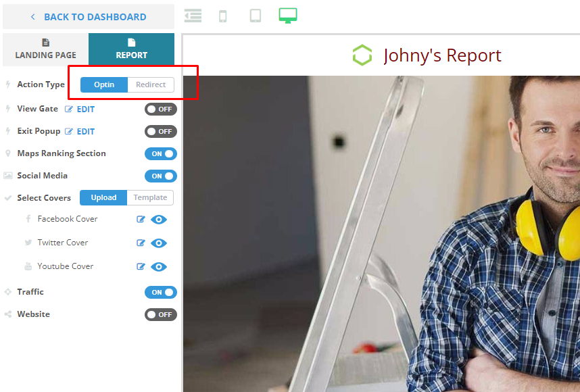Click the Twitter Cover edit icon
This screenshot has height=392, width=580.
coord(141,243)
